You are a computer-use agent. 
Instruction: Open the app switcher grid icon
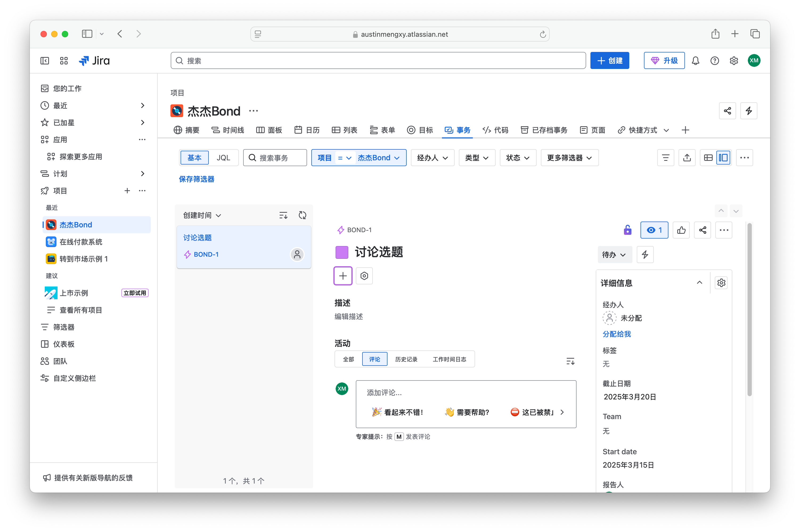[64, 61]
